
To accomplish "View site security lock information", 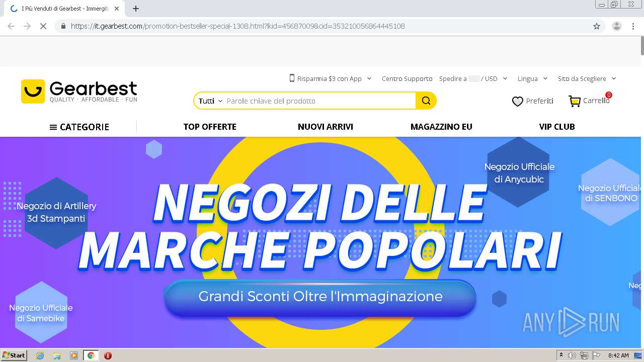I will 63,26.
